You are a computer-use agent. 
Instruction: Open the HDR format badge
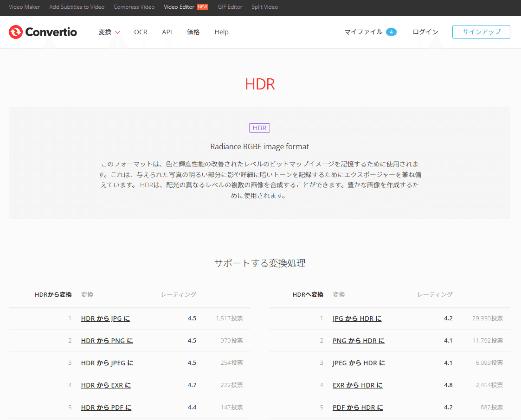(259, 128)
